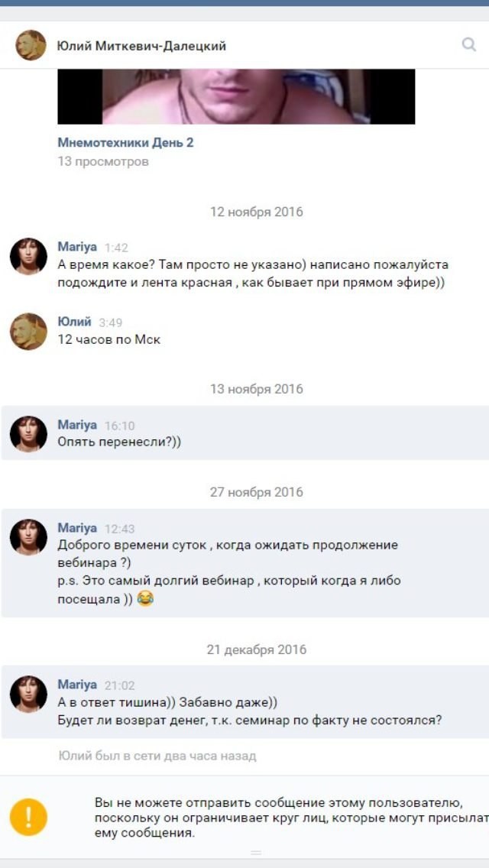Click Mariya's avatar beside Опять перенесли

(28, 434)
